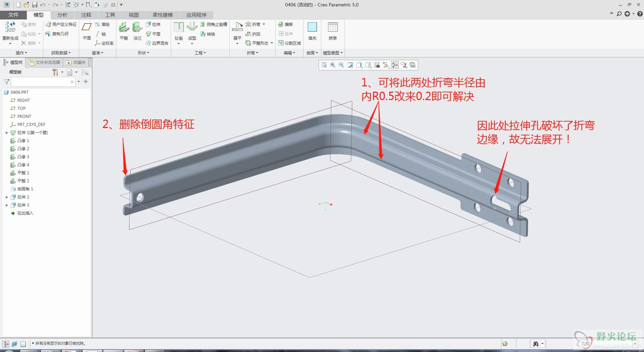Open selection filter 几何 dropdown in status bar
This screenshot has width=644, height=352.
point(635,344)
